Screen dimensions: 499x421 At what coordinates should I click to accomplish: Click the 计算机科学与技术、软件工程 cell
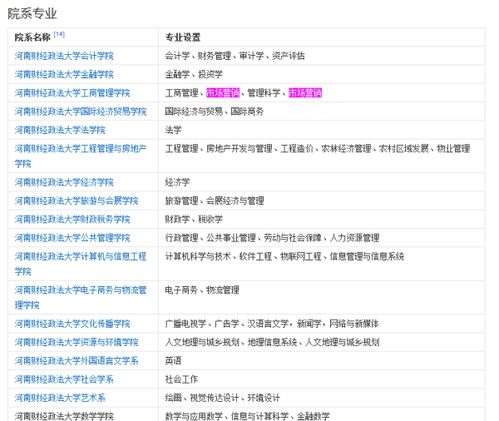322,264
